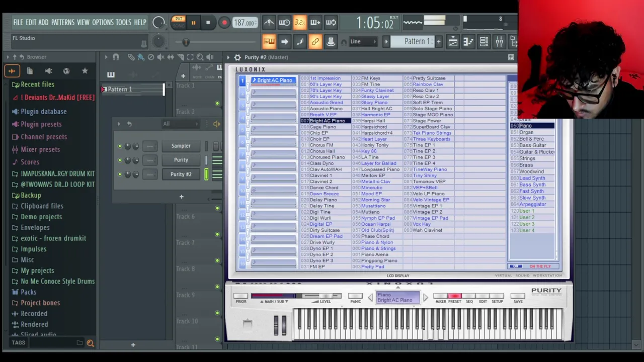Open the TOOLS menu
Screen dimensions: 644x362
[123, 22]
